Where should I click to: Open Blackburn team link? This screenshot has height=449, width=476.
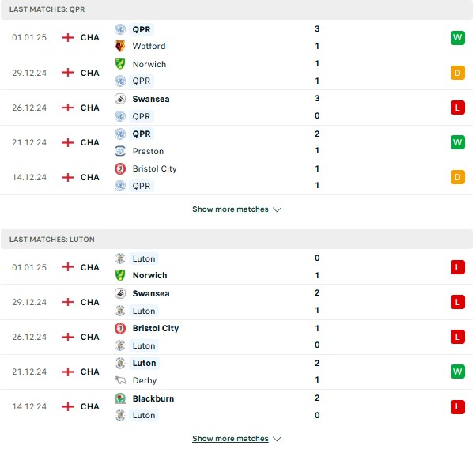pos(153,398)
